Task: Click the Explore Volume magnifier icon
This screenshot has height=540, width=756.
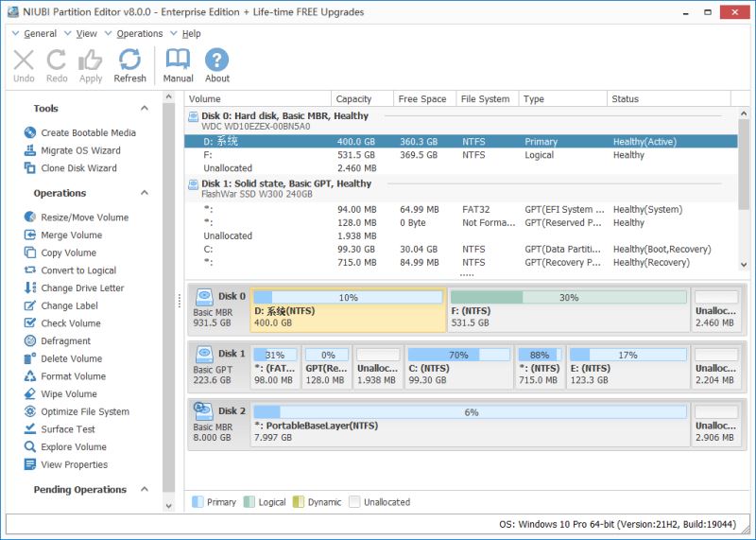Action: coord(30,447)
